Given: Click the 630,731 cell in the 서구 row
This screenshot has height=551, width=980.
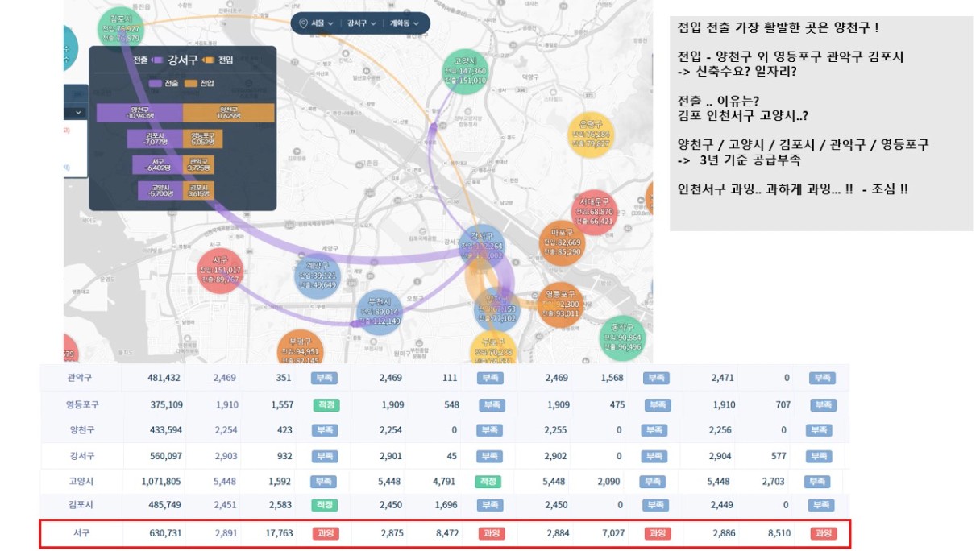Looking at the screenshot, I should pyautogui.click(x=164, y=533).
